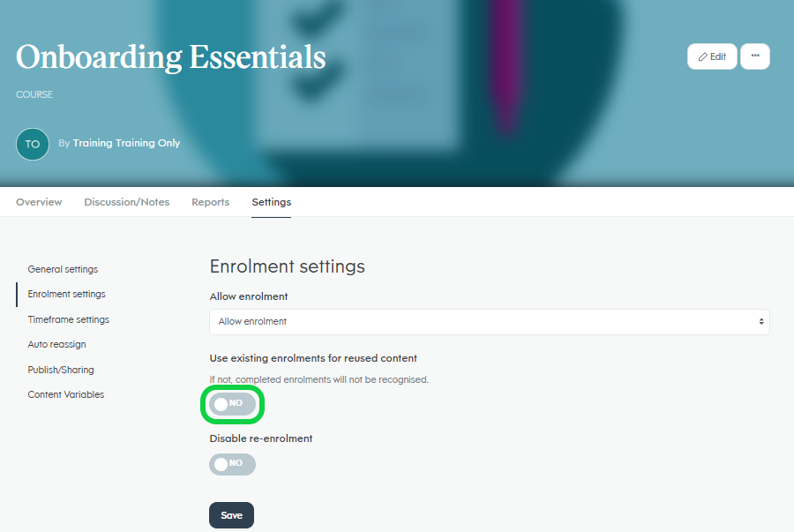Click the Allow enrolment dropdown arrows

[x=760, y=321]
